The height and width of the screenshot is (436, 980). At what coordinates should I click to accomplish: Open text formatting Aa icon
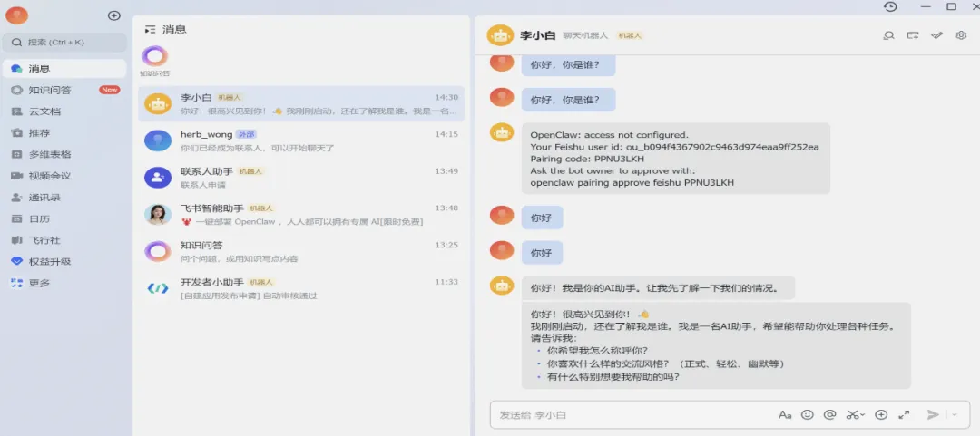pyautogui.click(x=785, y=415)
